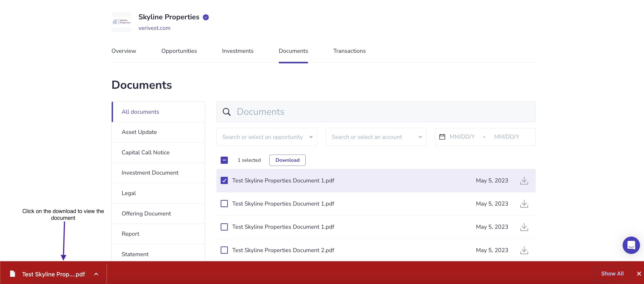Image resolution: width=644 pixels, height=284 pixels.
Task: Click the end date MM/DD/Y field
Action: (506, 137)
